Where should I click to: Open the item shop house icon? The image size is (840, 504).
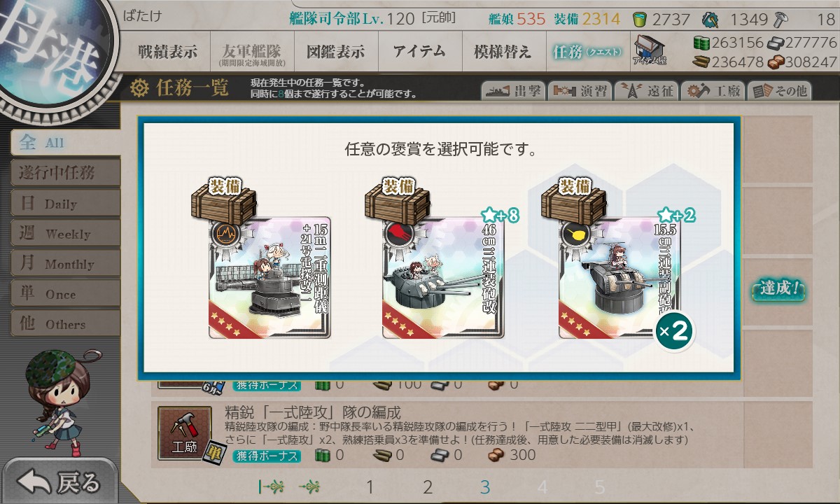click(x=649, y=49)
